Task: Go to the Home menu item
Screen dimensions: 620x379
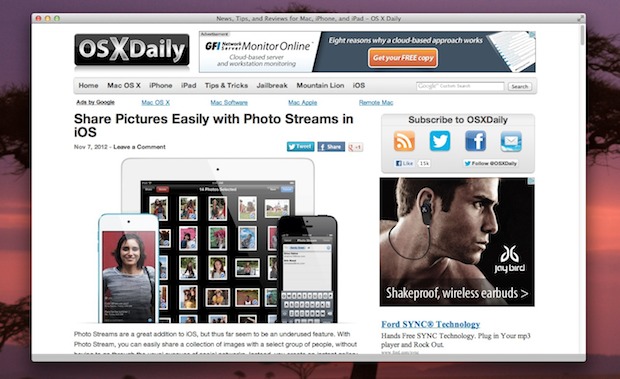Action: [x=88, y=85]
